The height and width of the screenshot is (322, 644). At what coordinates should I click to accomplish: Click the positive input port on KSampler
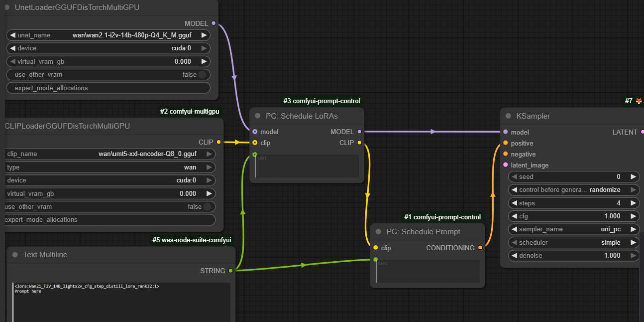[x=506, y=143]
